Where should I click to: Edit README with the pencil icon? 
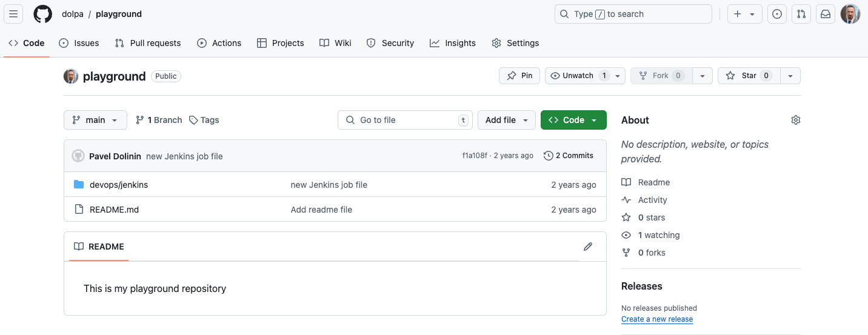(587, 247)
